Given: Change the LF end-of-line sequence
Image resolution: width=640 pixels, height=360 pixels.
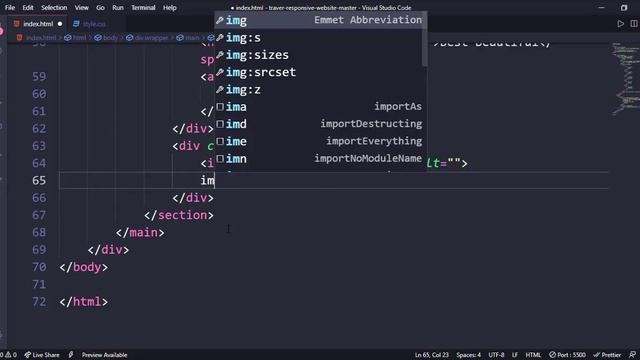Looking at the screenshot, I should 515,355.
